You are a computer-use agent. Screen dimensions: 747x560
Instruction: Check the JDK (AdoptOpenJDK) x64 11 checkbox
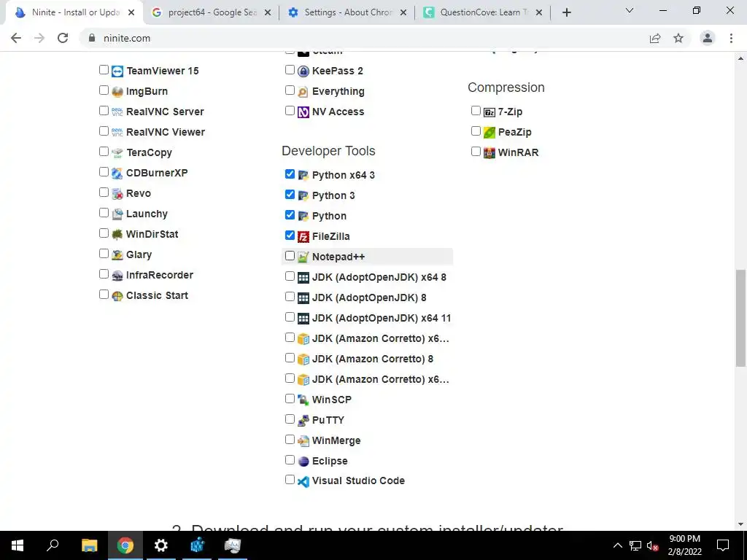point(290,317)
